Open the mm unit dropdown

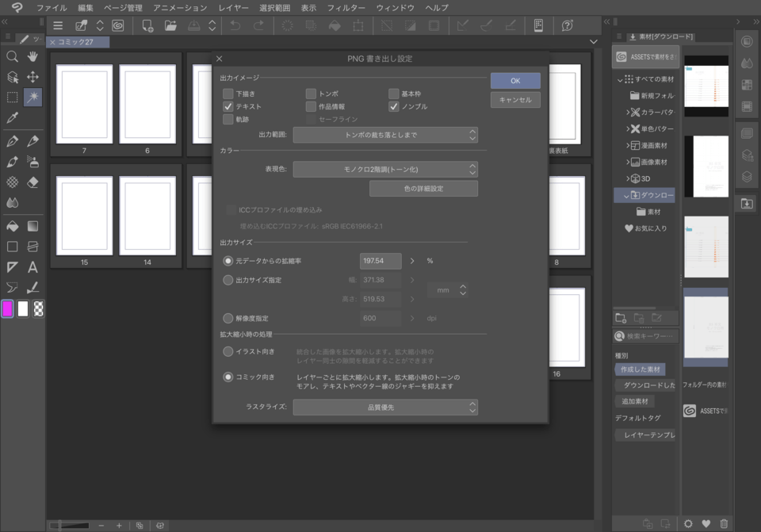tap(447, 291)
